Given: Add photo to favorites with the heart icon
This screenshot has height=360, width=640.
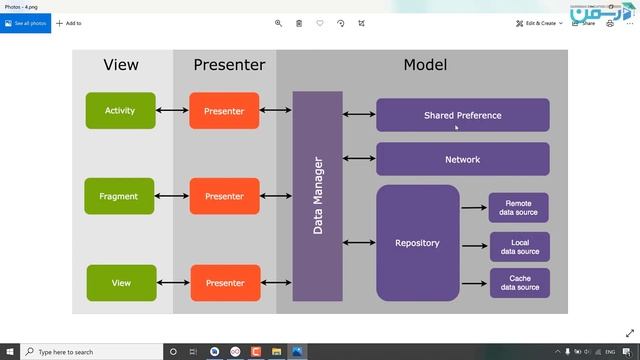Looking at the screenshot, I should (x=320, y=23).
